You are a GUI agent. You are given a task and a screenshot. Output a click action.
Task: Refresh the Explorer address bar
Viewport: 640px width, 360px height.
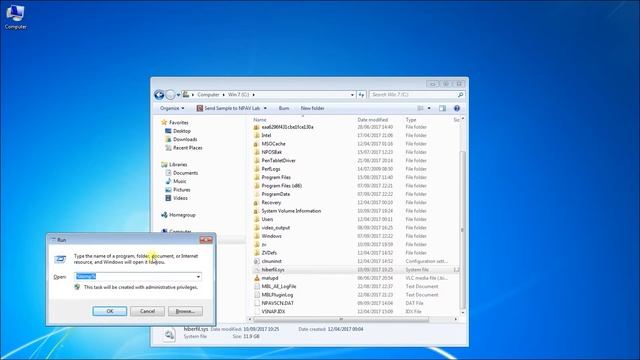[x=362, y=95]
